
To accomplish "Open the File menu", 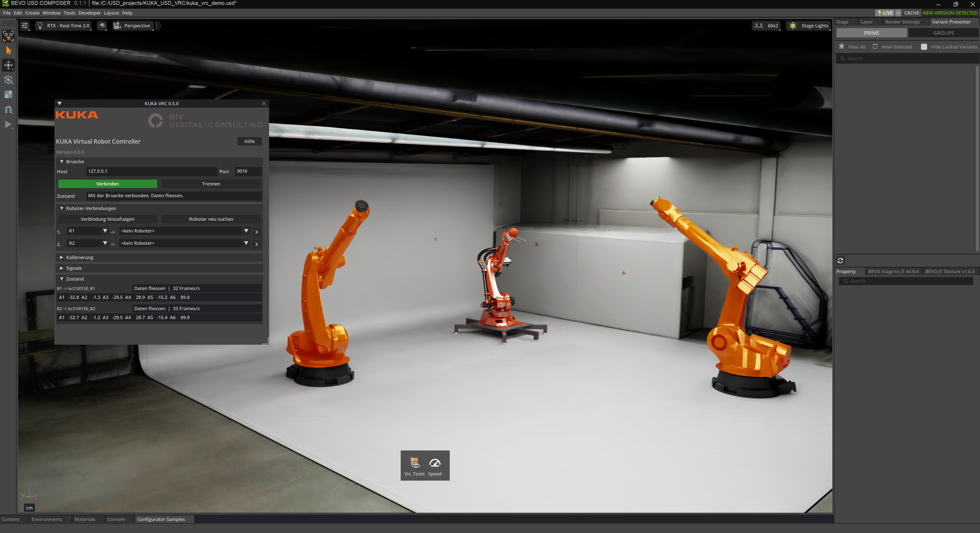I will pos(7,13).
